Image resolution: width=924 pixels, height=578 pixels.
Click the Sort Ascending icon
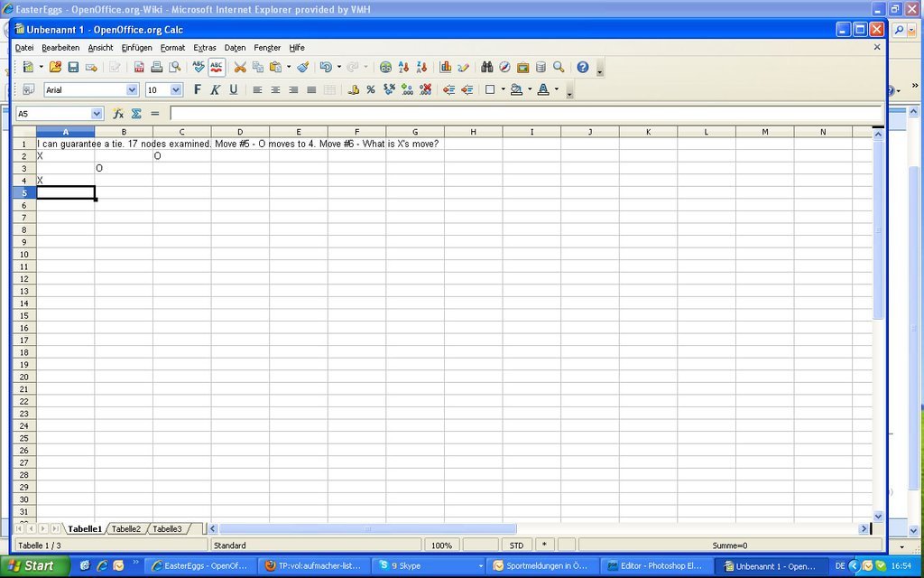pyautogui.click(x=403, y=67)
